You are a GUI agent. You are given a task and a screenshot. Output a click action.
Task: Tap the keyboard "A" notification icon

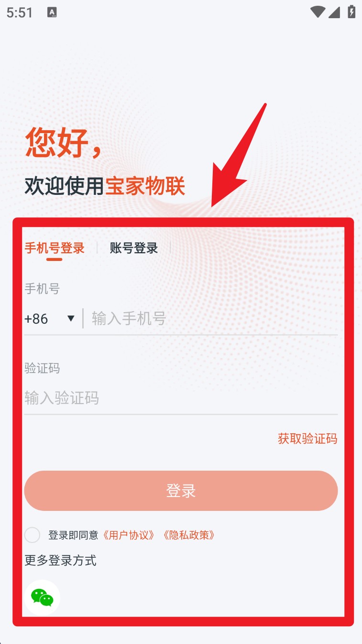52,13
